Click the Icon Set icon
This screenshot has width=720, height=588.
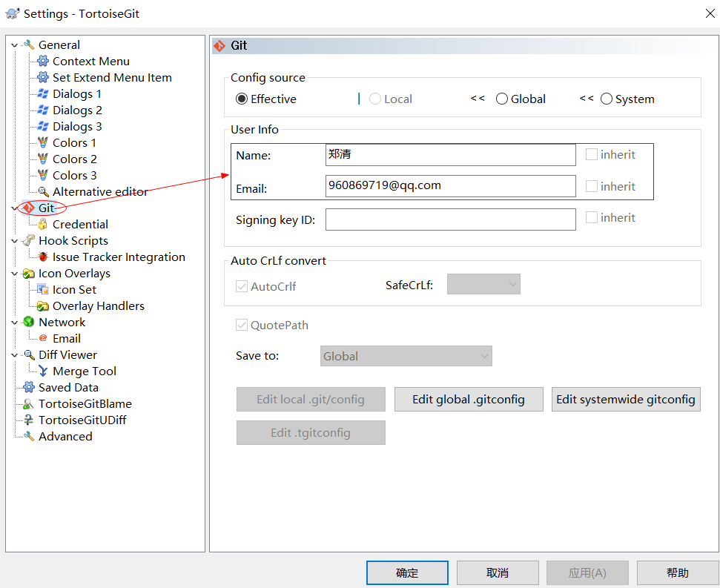(43, 289)
